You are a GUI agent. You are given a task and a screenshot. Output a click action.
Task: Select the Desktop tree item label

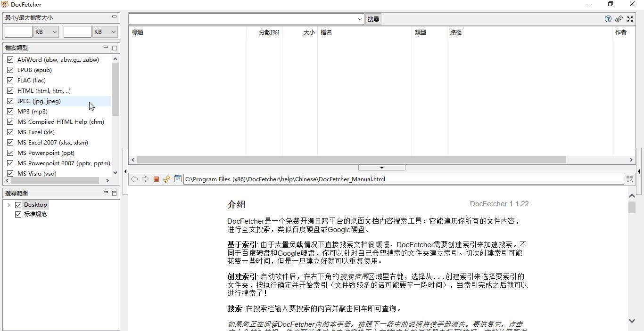click(x=35, y=205)
